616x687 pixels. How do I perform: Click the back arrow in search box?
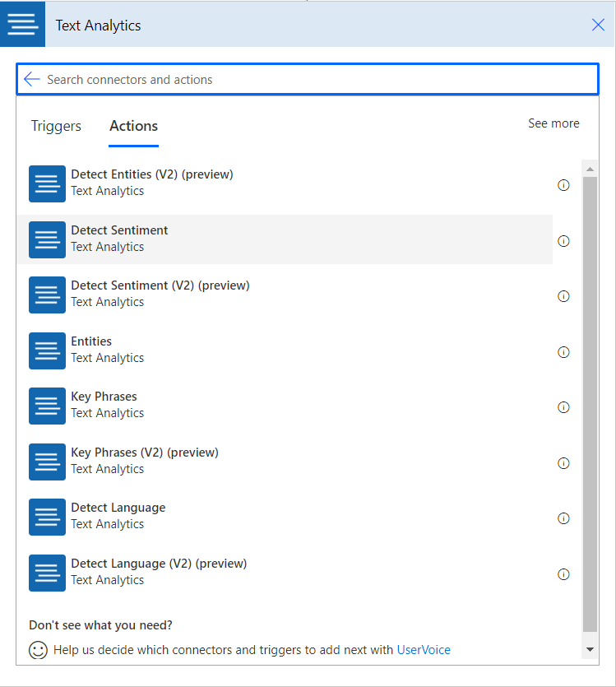tap(32, 79)
